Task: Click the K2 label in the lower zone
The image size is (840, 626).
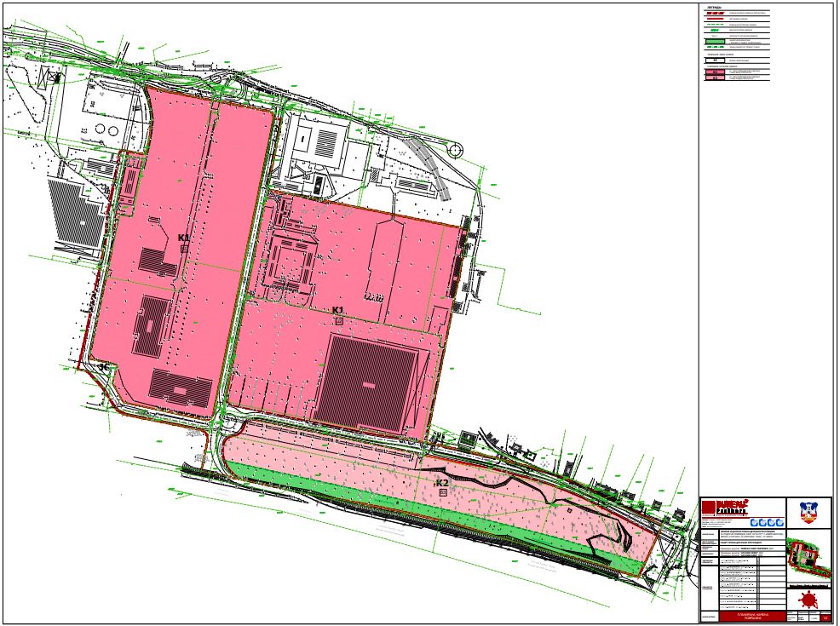Action: coord(442,483)
